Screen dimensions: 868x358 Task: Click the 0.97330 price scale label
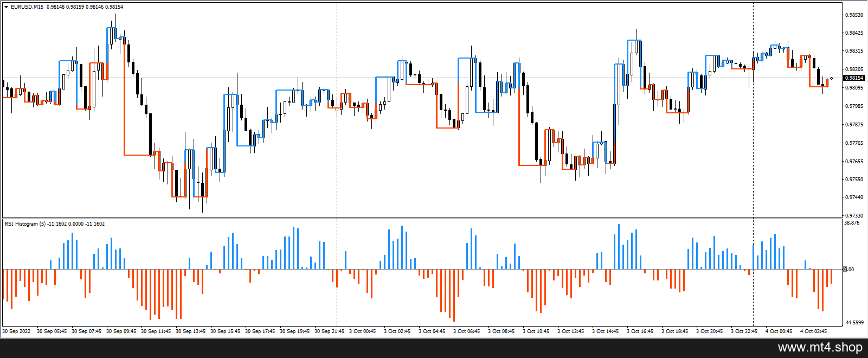(854, 216)
